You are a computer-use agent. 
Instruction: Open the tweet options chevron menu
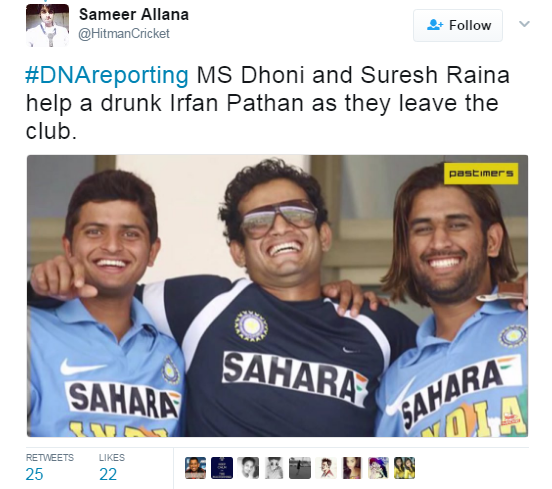[524, 24]
